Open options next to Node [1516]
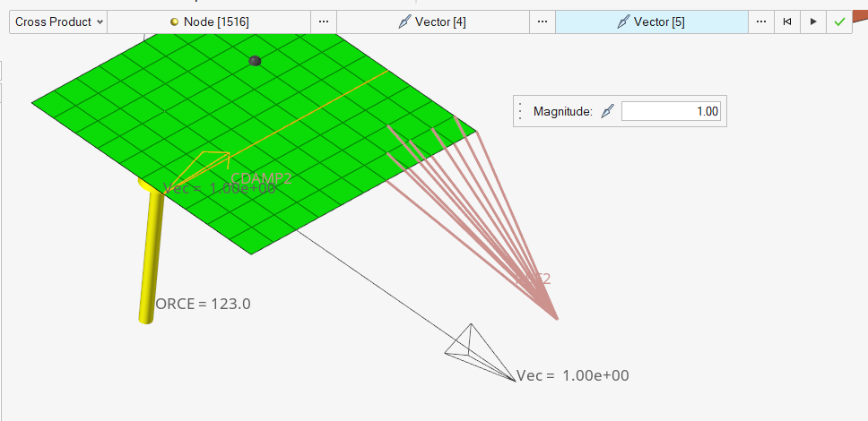868x421 pixels. 324,21
